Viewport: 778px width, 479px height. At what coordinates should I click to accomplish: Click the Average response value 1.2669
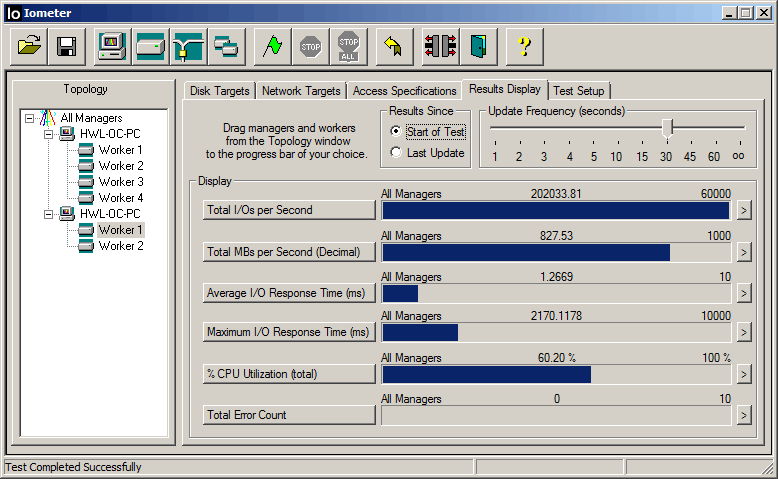556,276
